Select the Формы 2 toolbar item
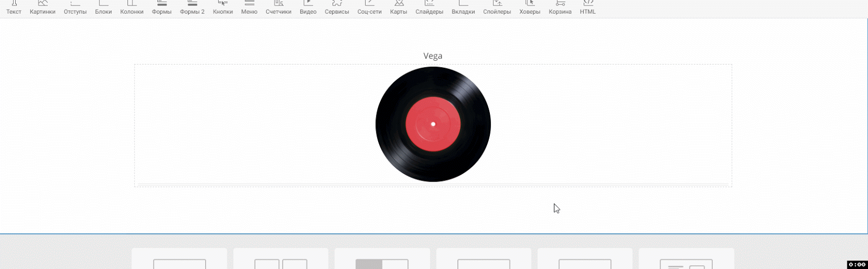Viewport: 868px width, 269px height. [192, 8]
